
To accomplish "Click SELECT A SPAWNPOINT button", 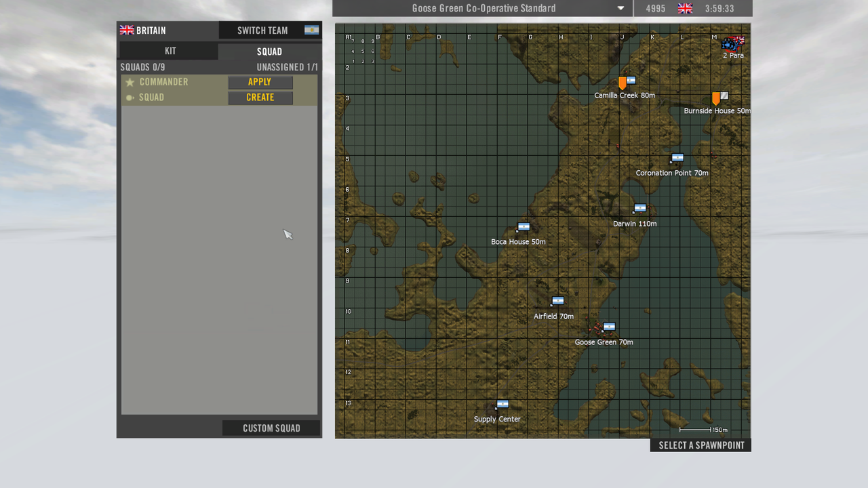I will [701, 445].
